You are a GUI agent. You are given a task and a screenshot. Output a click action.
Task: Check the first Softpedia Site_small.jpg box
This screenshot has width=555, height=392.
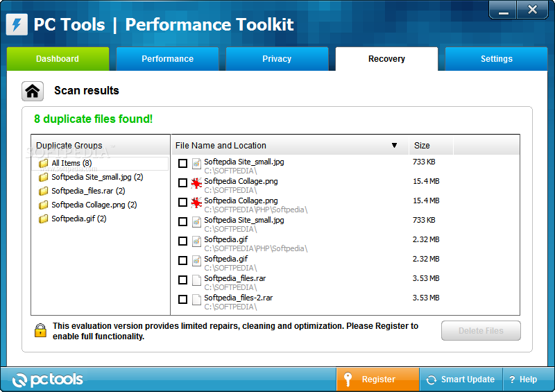182,163
